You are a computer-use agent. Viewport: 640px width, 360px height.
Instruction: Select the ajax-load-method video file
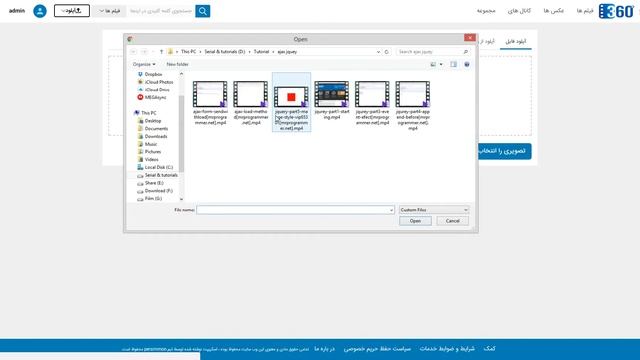click(x=251, y=103)
